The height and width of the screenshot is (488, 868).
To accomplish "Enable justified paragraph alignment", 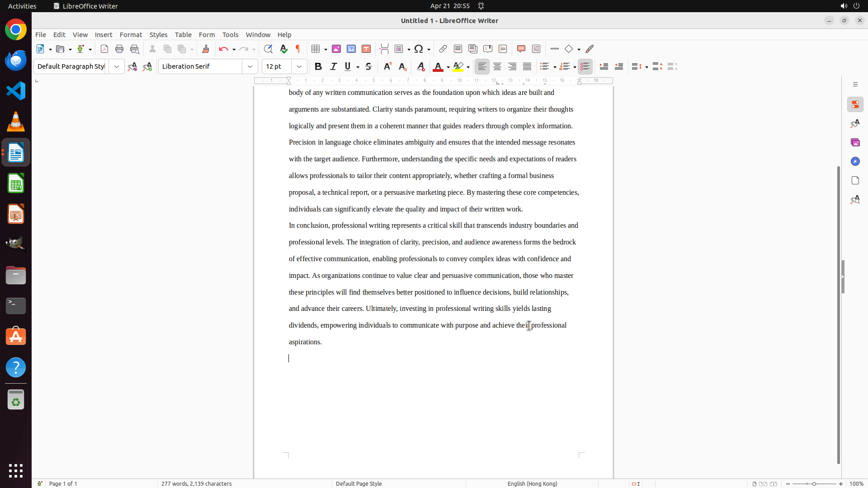I will (527, 66).
